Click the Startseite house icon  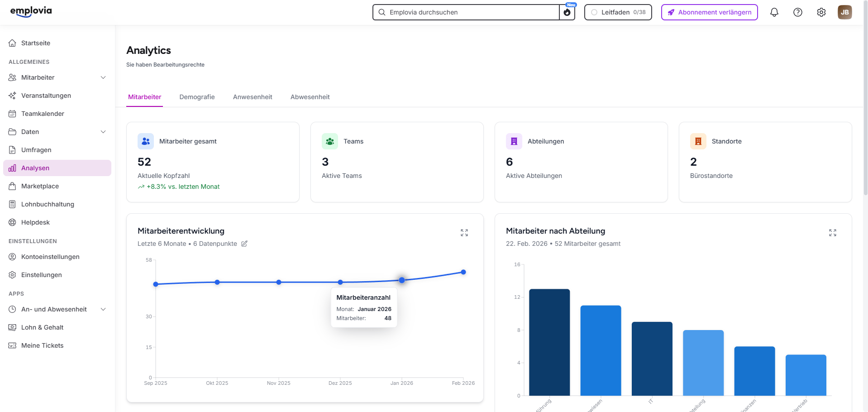pos(12,43)
